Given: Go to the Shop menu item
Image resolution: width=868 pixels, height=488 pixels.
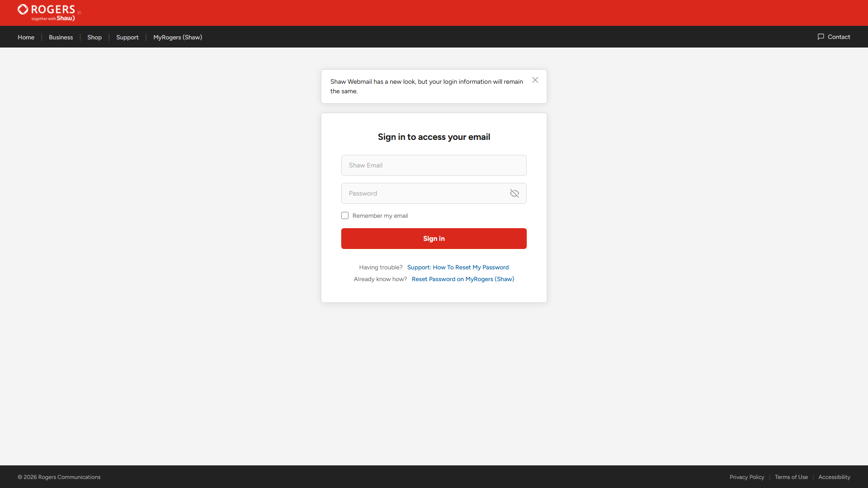Looking at the screenshot, I should [94, 37].
